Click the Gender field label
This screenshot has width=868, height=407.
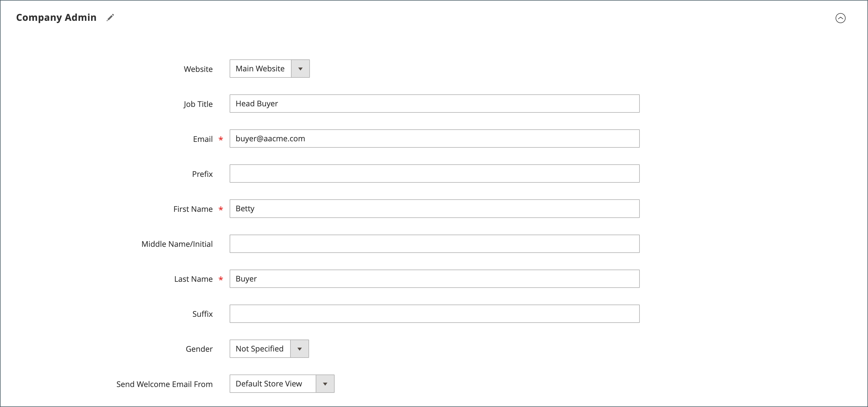click(199, 349)
